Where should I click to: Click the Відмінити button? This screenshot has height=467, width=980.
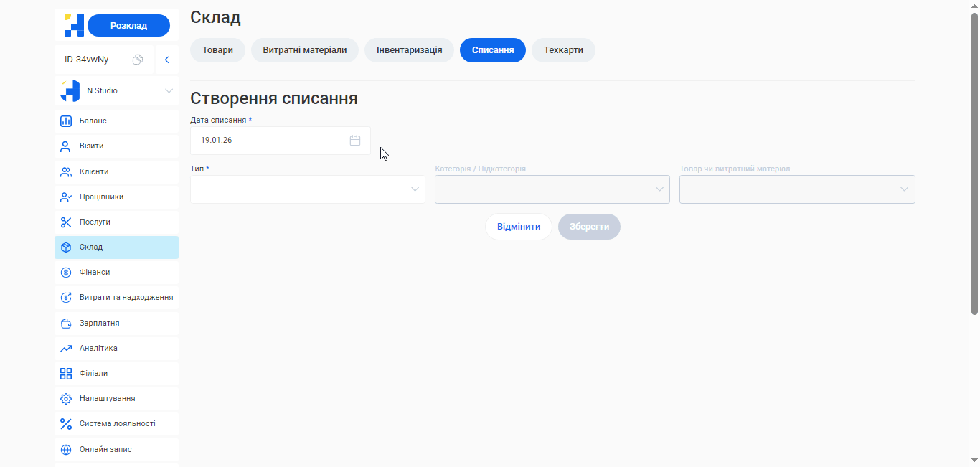pyautogui.click(x=519, y=226)
